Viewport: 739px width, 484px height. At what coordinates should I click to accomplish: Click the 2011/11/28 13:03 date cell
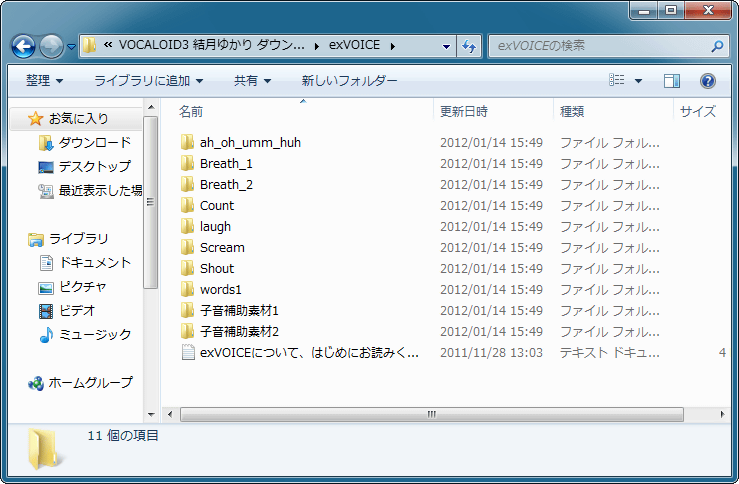492,353
